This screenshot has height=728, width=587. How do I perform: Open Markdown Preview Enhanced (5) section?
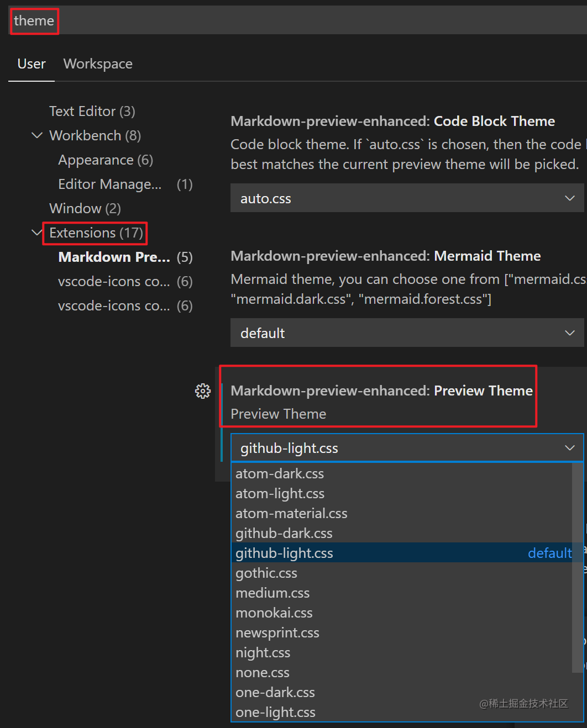point(125,257)
